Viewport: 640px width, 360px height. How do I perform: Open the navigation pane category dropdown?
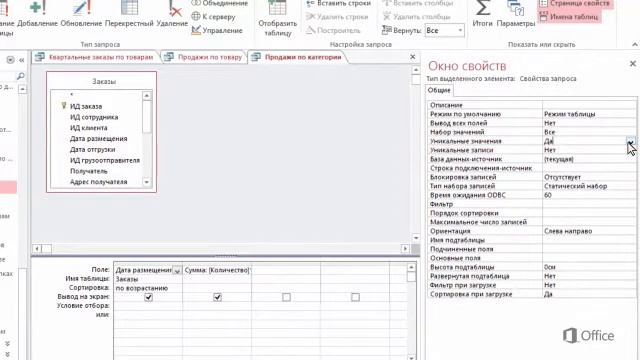(11, 60)
